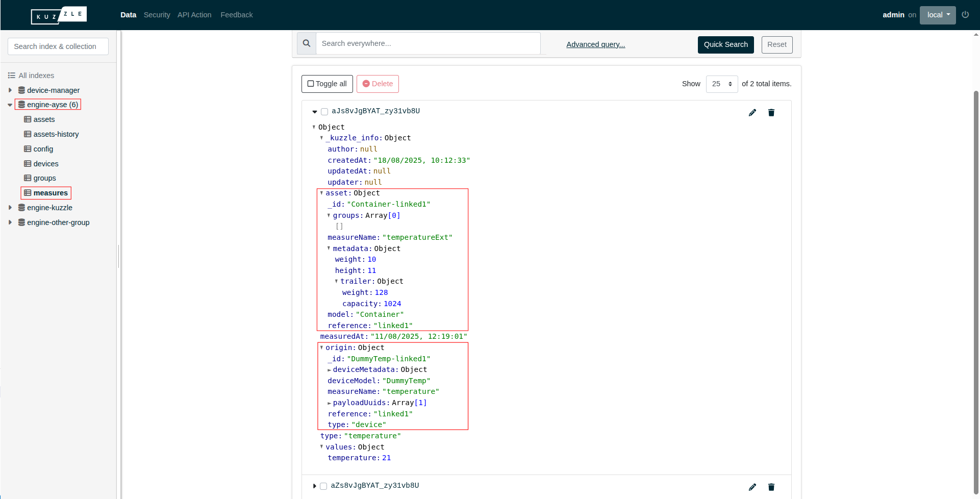
Task: Open the Advanced query link
Action: coord(595,44)
